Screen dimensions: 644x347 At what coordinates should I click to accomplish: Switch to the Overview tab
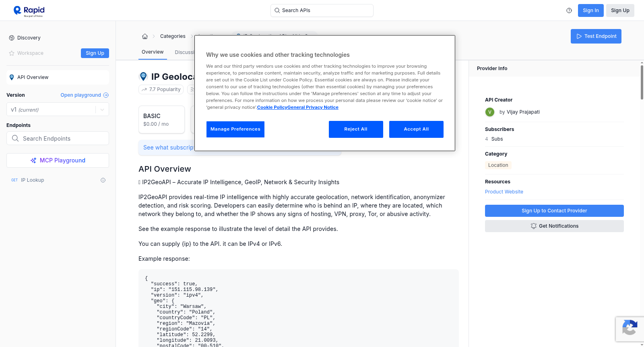point(153,52)
